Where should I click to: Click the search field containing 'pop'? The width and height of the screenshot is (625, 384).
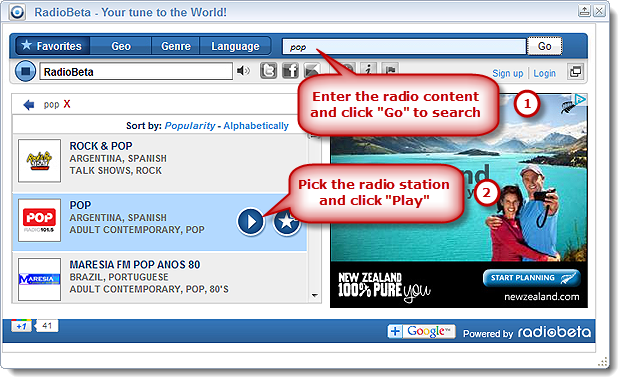point(404,47)
